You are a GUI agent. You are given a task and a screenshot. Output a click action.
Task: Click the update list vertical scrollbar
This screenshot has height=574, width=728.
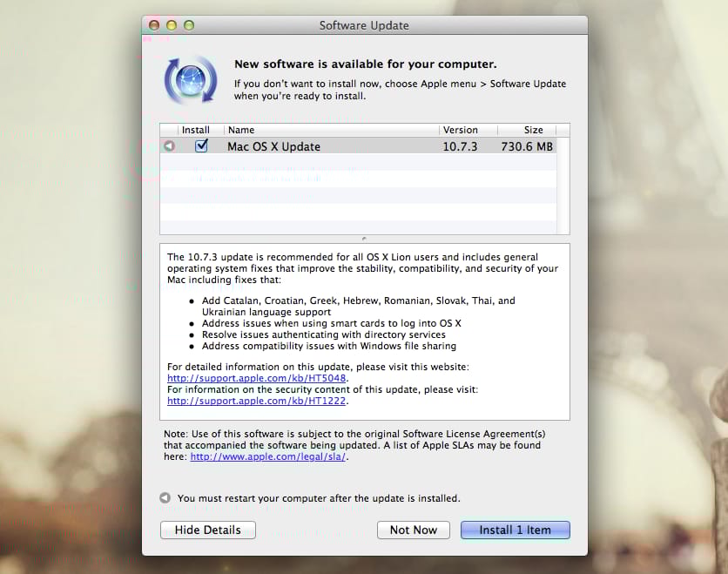click(563, 185)
